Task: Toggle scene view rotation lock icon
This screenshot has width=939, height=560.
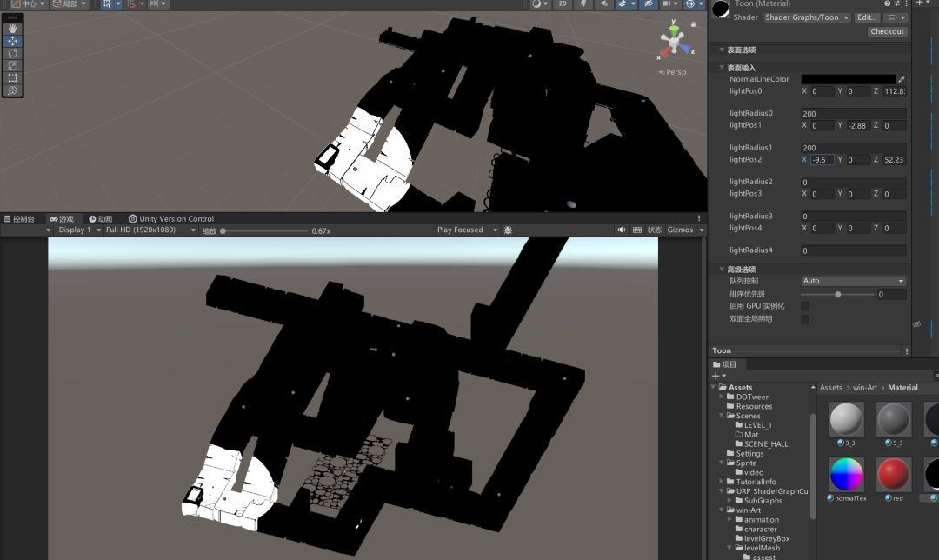Action: pyautogui.click(x=694, y=24)
